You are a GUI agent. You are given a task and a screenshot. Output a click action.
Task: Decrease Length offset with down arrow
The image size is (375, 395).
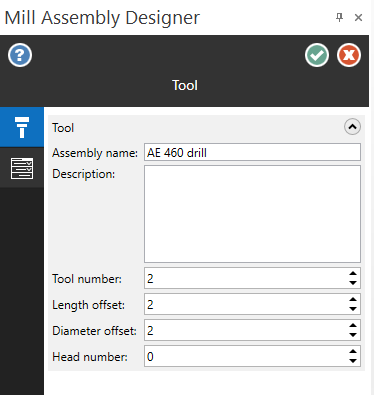tap(353, 309)
